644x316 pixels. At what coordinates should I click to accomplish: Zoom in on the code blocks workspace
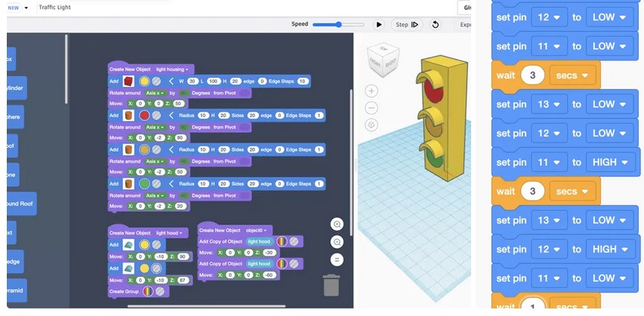pyautogui.click(x=337, y=225)
